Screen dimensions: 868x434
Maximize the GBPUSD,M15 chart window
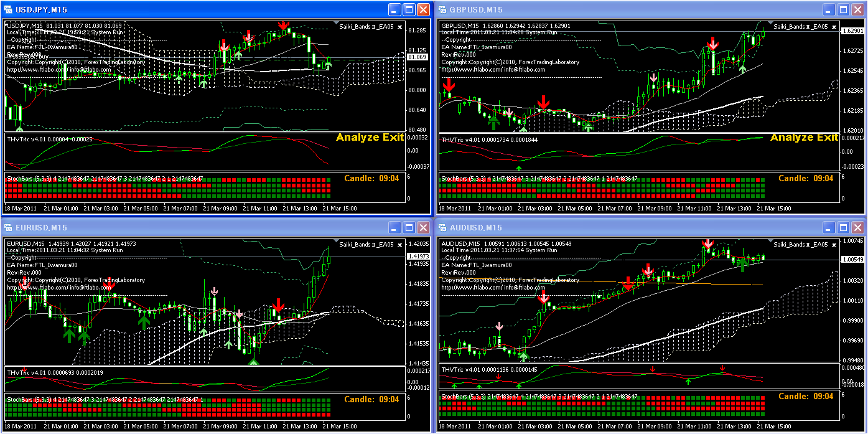pos(843,10)
